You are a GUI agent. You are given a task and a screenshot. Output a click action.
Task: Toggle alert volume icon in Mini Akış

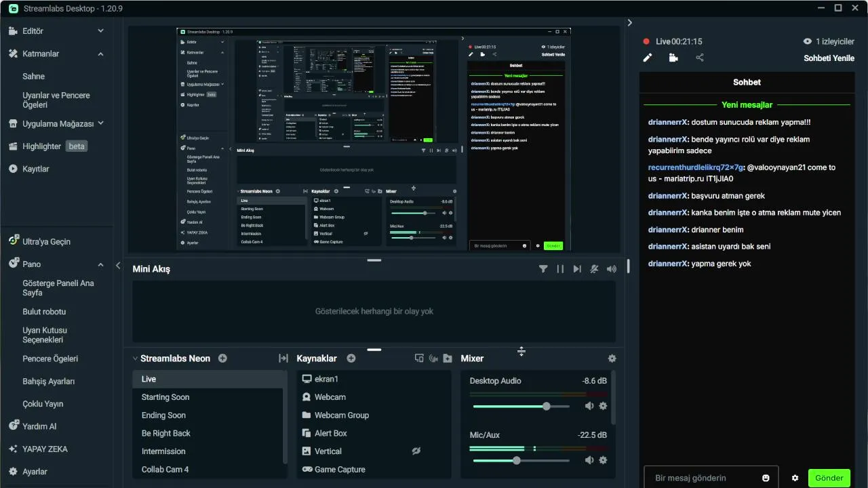pos(612,269)
